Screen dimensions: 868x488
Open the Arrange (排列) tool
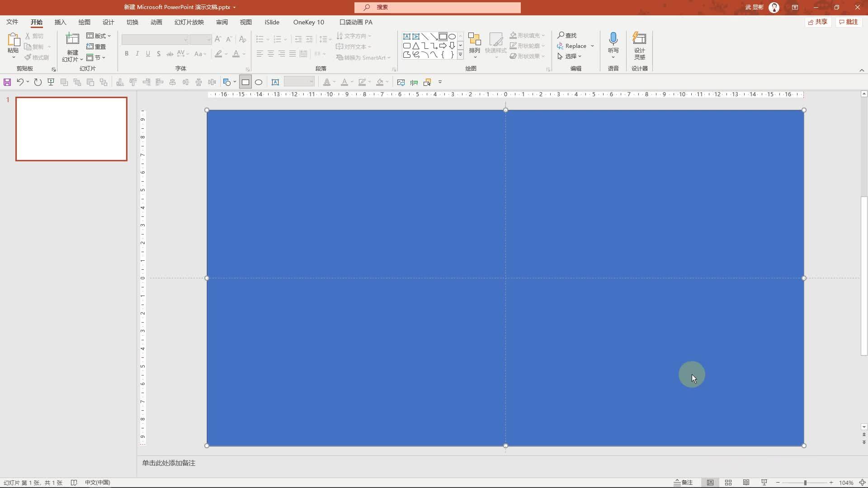(x=474, y=45)
